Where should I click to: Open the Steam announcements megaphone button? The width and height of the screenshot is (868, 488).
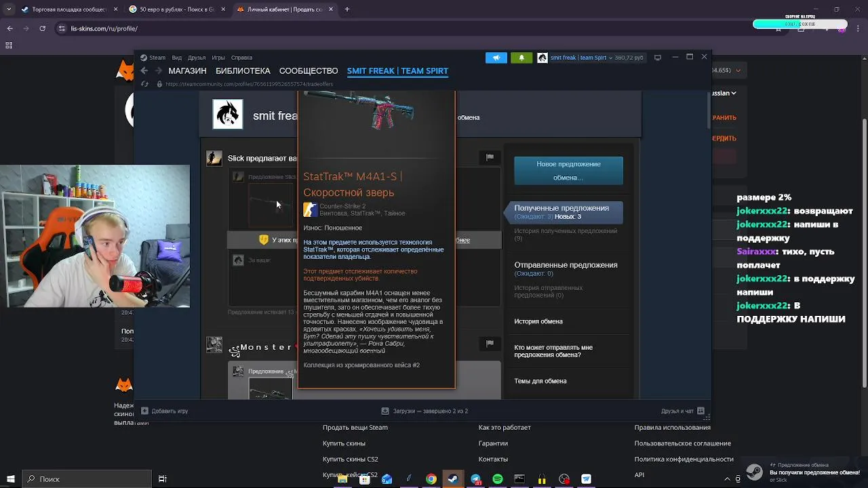point(496,58)
